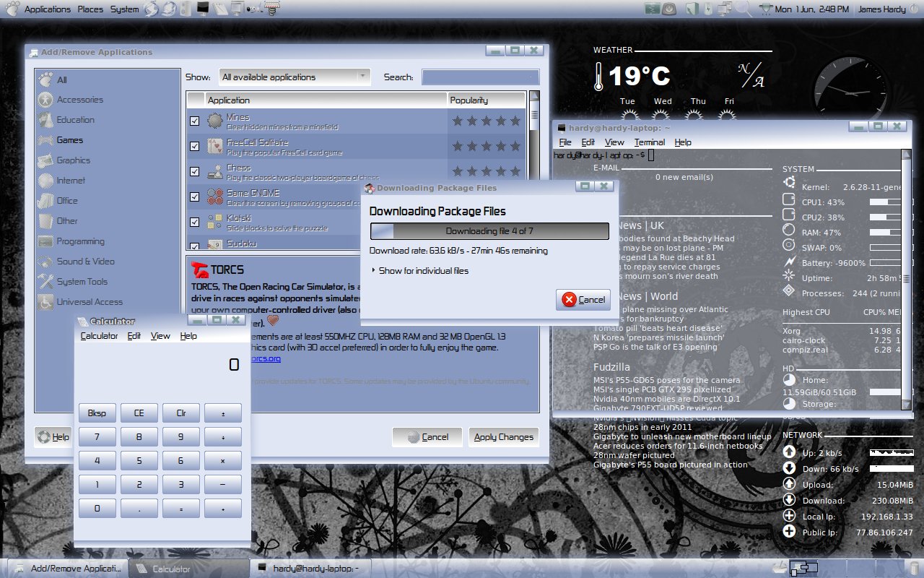This screenshot has width=924, height=578.
Task: Open the File menu in terminal window
Action: click(x=565, y=142)
